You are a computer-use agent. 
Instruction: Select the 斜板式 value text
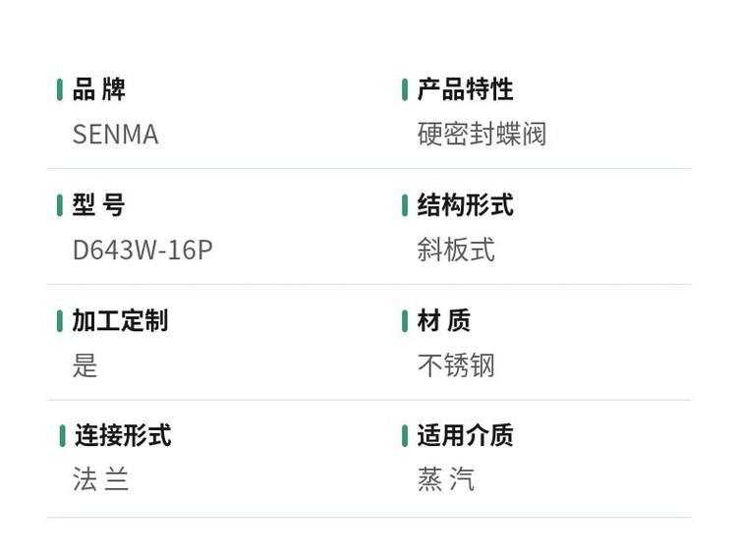(456, 251)
